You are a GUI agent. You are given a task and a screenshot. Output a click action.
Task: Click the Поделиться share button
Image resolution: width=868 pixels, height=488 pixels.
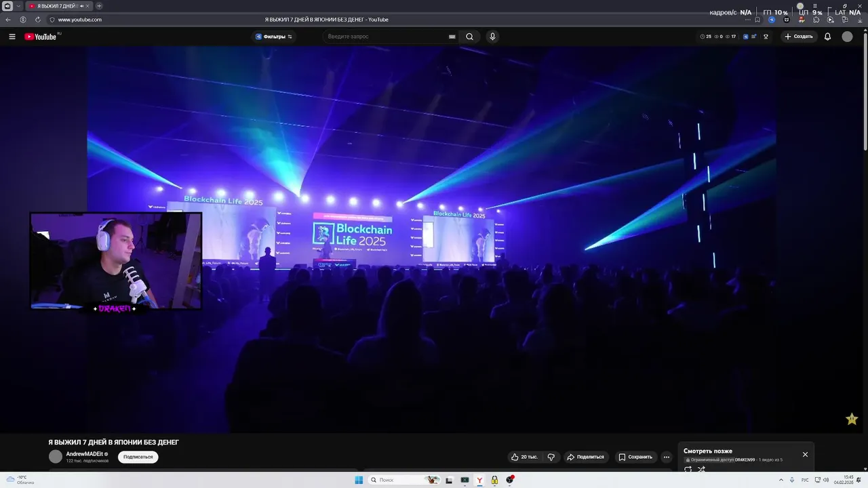(x=585, y=457)
